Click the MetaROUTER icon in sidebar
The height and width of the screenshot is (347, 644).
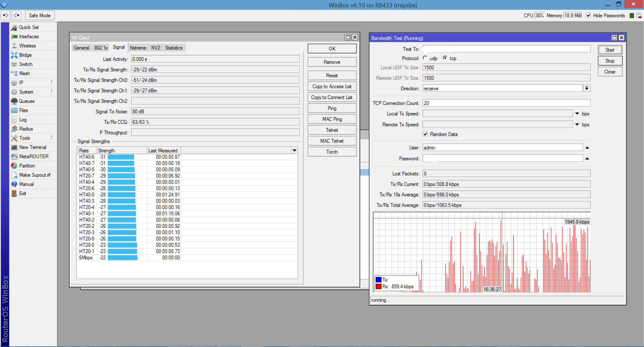[14, 156]
